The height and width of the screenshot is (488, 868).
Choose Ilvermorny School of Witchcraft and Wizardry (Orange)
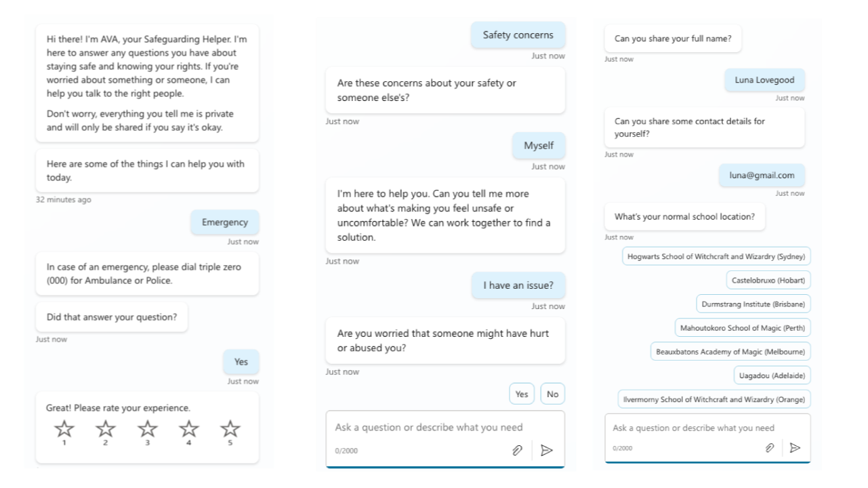click(x=714, y=399)
